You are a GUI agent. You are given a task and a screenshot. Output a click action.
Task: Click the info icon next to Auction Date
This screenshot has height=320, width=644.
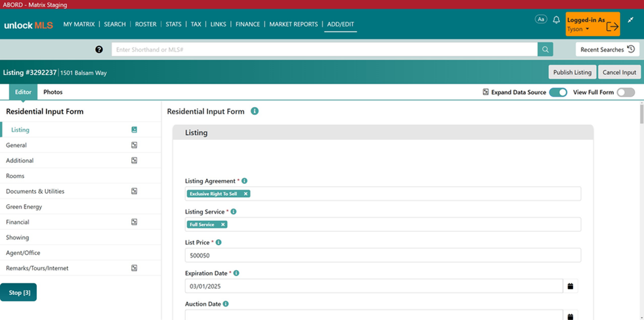(225, 304)
